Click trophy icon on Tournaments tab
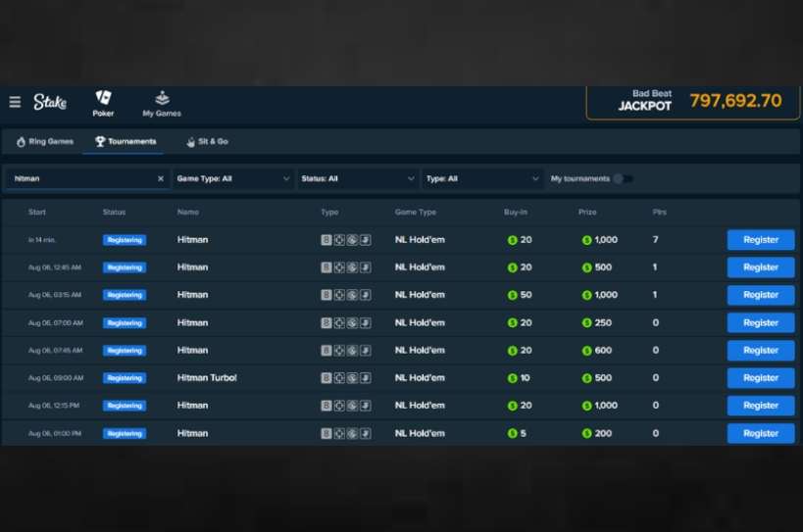Screen dimensions: 803x532 (x=100, y=142)
